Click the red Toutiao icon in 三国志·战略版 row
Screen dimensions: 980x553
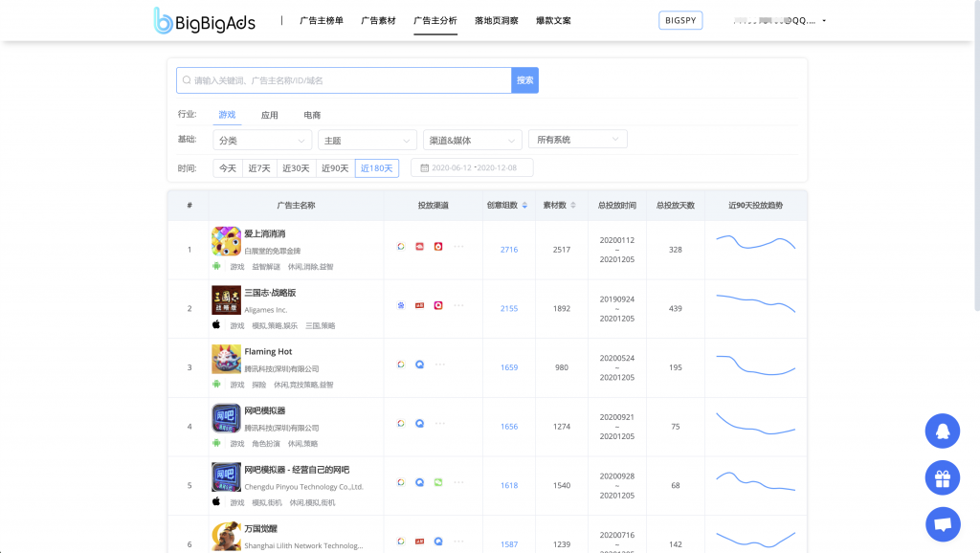point(420,305)
